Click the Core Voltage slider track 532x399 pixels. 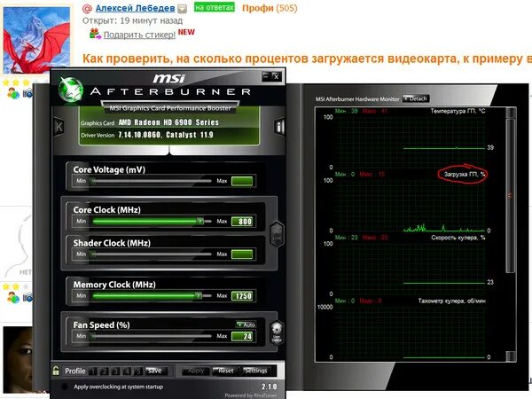(152, 181)
